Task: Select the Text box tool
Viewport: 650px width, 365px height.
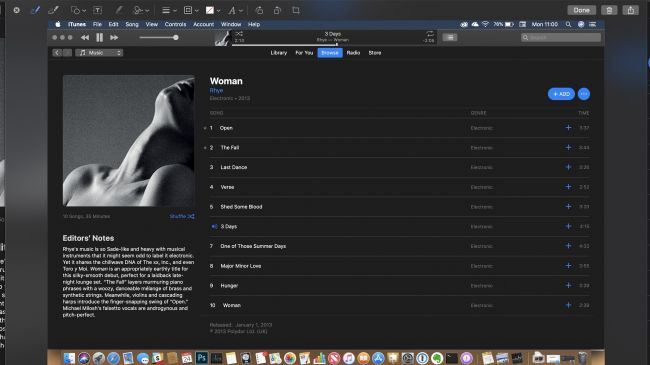Action: (x=97, y=10)
